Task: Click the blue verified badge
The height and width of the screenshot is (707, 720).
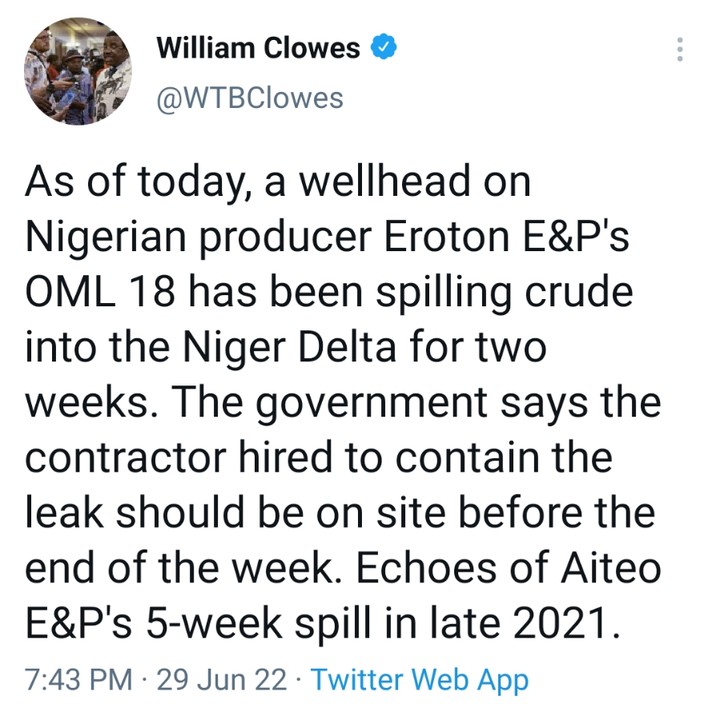Action: (x=384, y=46)
